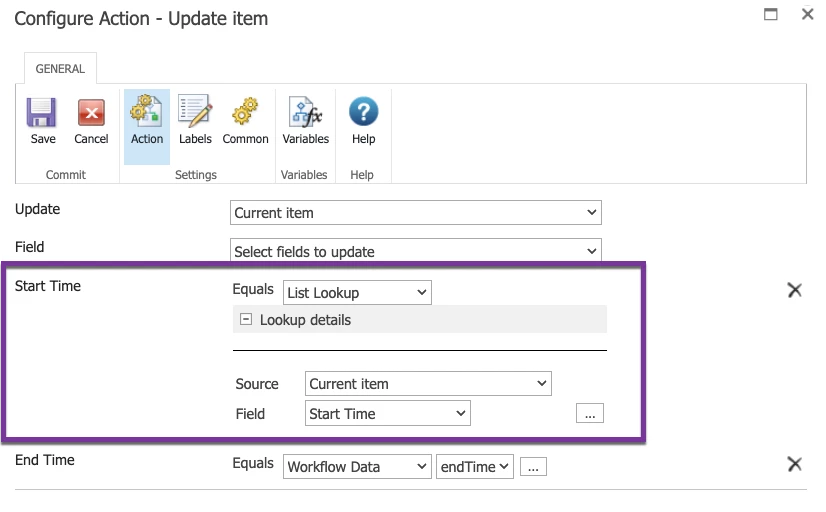The height and width of the screenshot is (512, 826).
Task: Open the endTime variable dropdown
Action: click(x=475, y=467)
